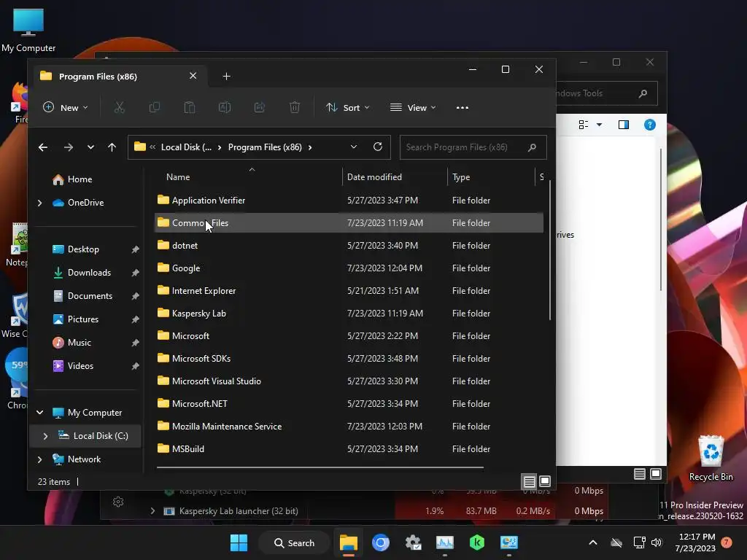Open Settings gear icon on taskbar

click(413, 542)
